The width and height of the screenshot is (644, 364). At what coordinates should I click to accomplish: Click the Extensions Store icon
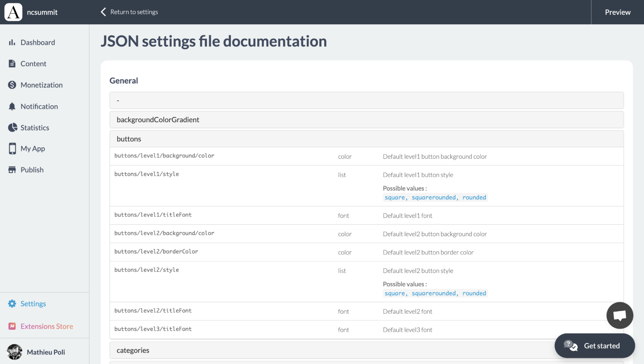coord(12,326)
